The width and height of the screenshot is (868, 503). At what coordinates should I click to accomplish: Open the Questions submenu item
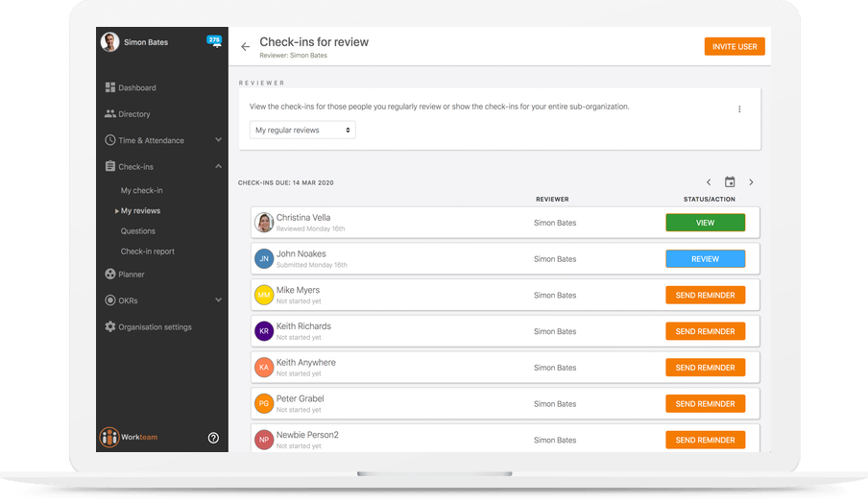tap(138, 230)
